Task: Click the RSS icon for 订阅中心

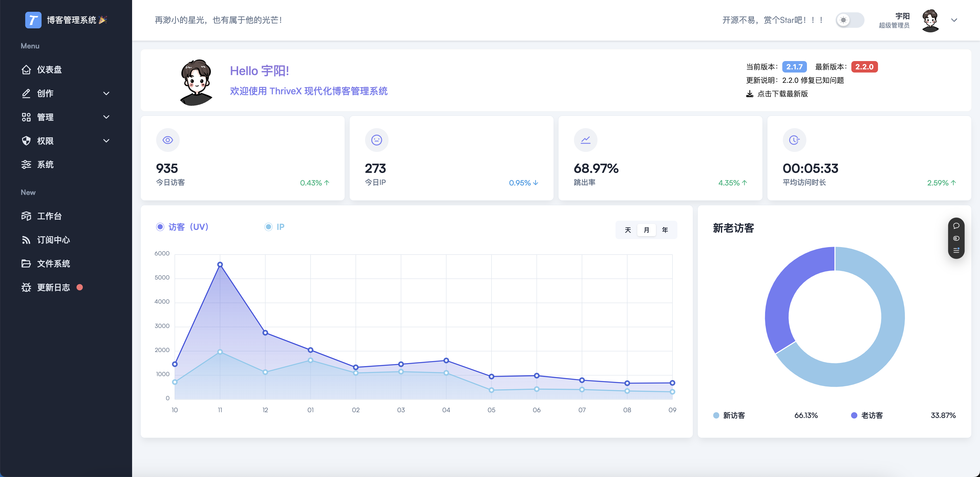Action: pyautogui.click(x=26, y=240)
